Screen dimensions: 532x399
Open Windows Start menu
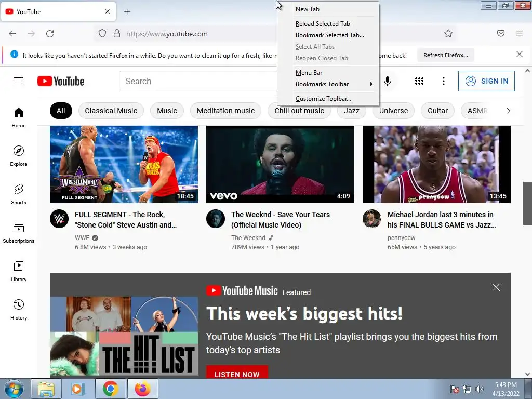click(x=14, y=389)
